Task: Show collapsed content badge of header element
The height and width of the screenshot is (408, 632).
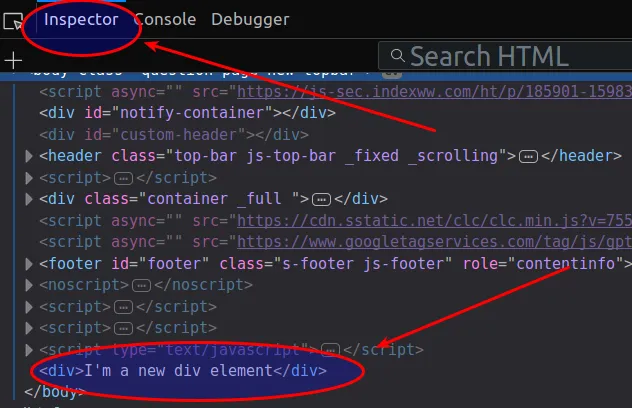Action: click(x=528, y=156)
